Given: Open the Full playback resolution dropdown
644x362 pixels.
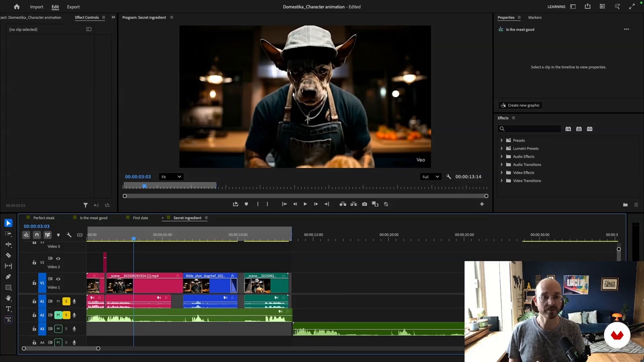Looking at the screenshot, I should click(x=431, y=177).
